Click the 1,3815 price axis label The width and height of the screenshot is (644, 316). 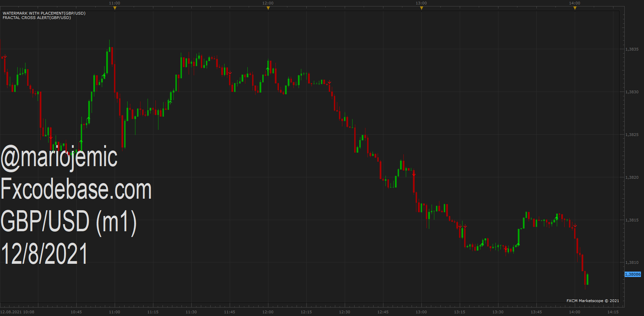[x=632, y=220]
